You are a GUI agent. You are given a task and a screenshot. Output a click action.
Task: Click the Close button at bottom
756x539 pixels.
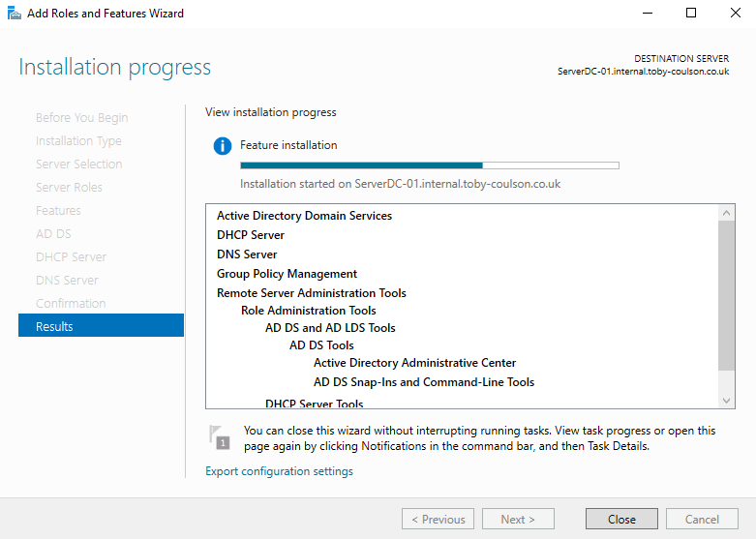pos(621,519)
